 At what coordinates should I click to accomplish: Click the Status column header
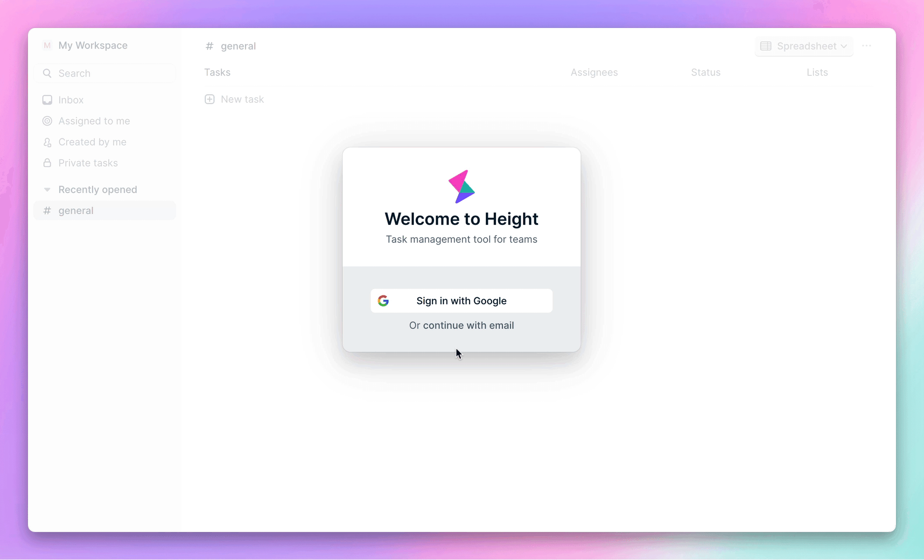(x=706, y=72)
